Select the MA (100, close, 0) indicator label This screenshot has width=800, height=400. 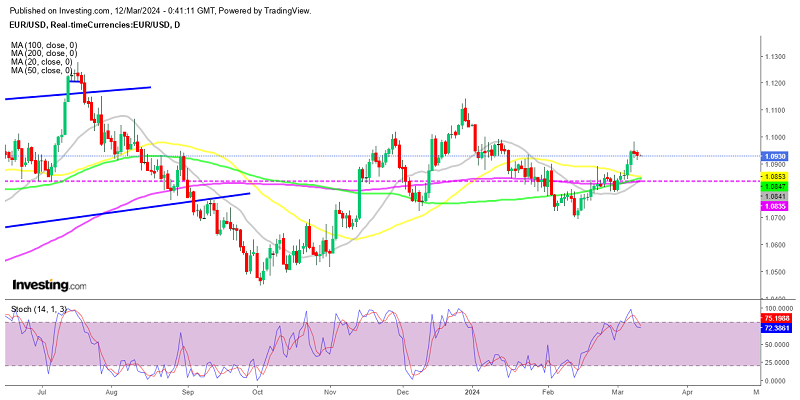point(40,46)
